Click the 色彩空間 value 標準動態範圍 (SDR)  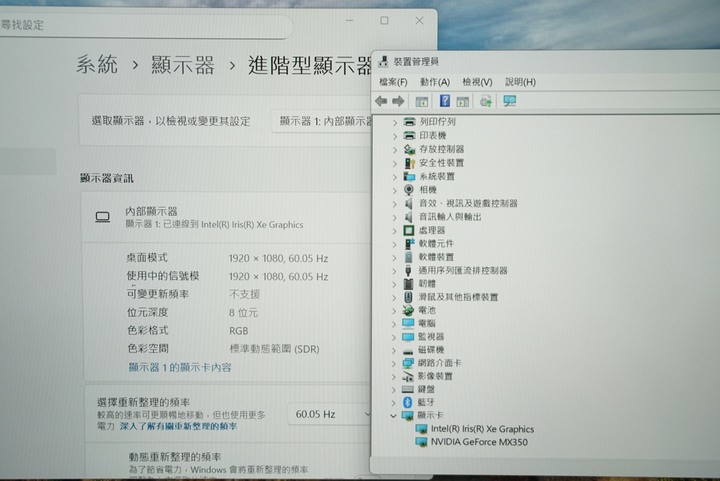[x=274, y=349]
